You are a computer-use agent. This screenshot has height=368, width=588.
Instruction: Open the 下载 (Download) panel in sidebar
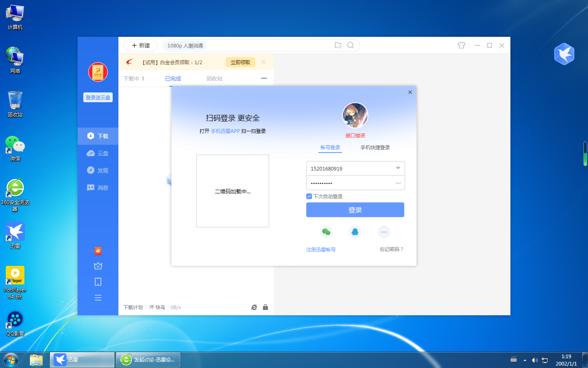(98, 136)
